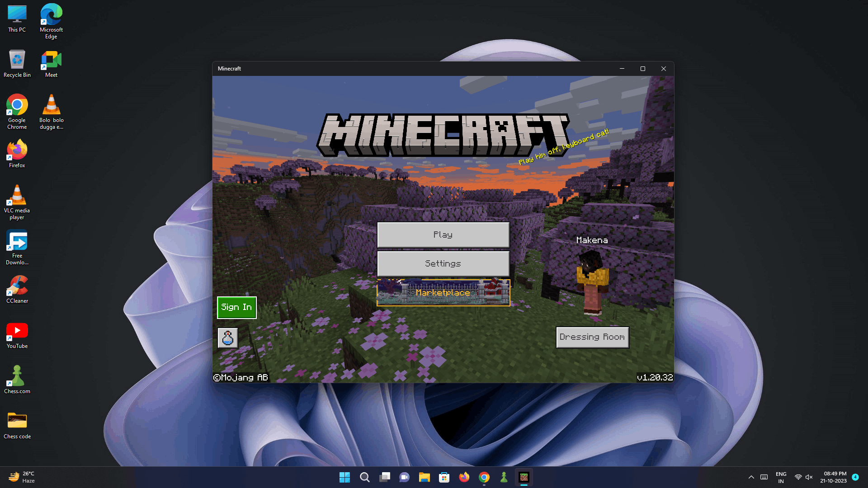The width and height of the screenshot is (868, 488).
Task: Click VLC media player desktop icon
Action: pos(16,200)
